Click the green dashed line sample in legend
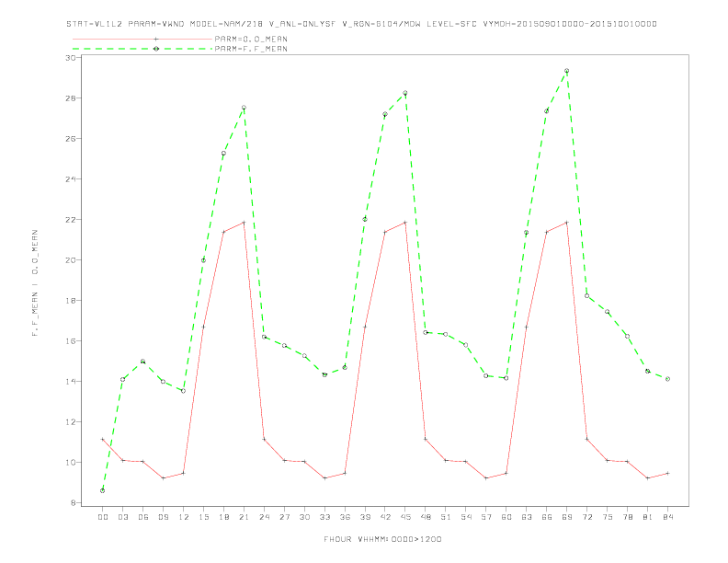The width and height of the screenshot is (728, 563). tap(142, 49)
